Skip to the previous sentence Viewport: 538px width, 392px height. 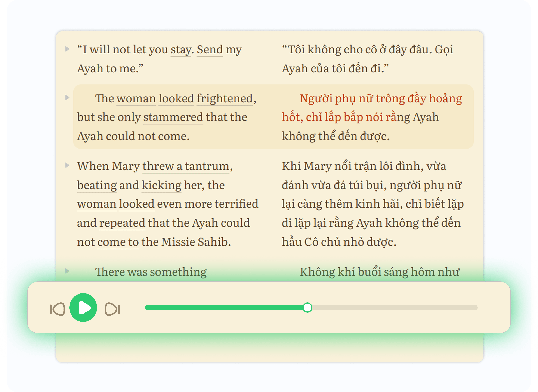click(x=57, y=309)
